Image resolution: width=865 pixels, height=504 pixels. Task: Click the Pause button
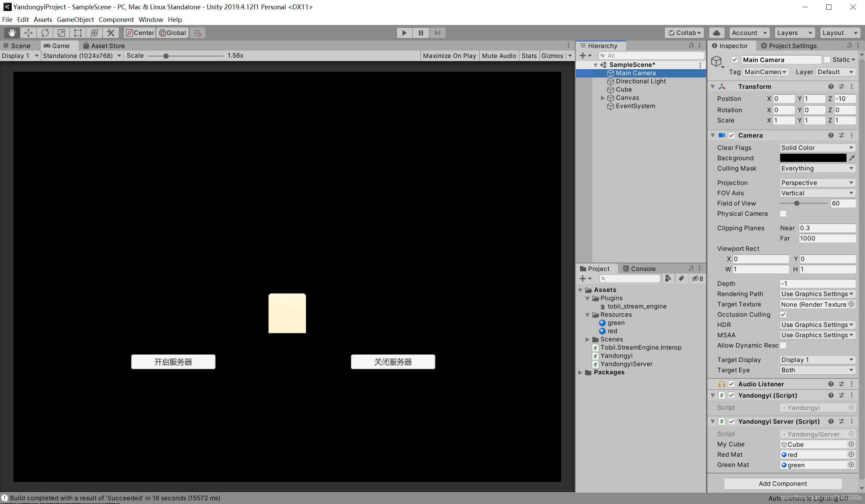(x=421, y=33)
